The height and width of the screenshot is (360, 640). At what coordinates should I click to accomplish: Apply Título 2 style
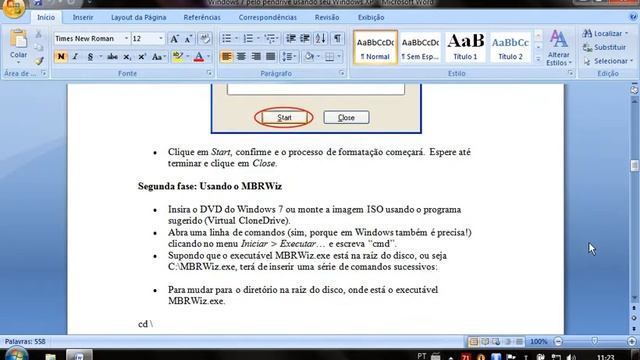click(x=510, y=47)
